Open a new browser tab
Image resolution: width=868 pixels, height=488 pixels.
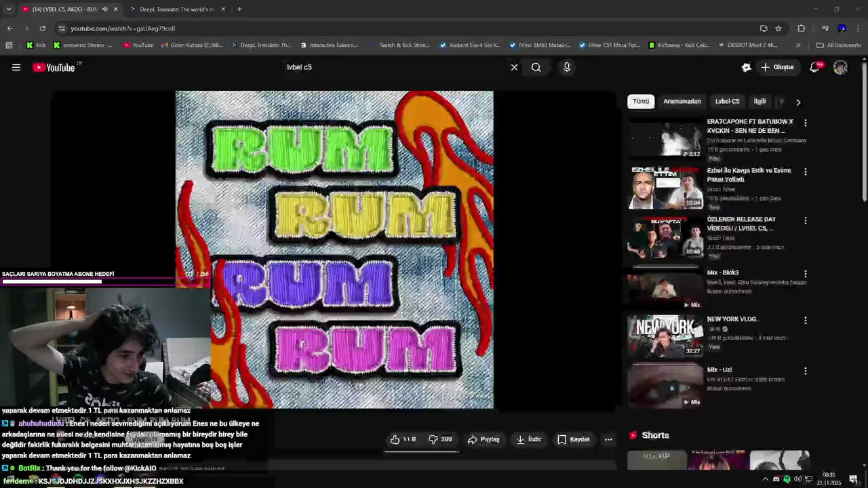239,9
